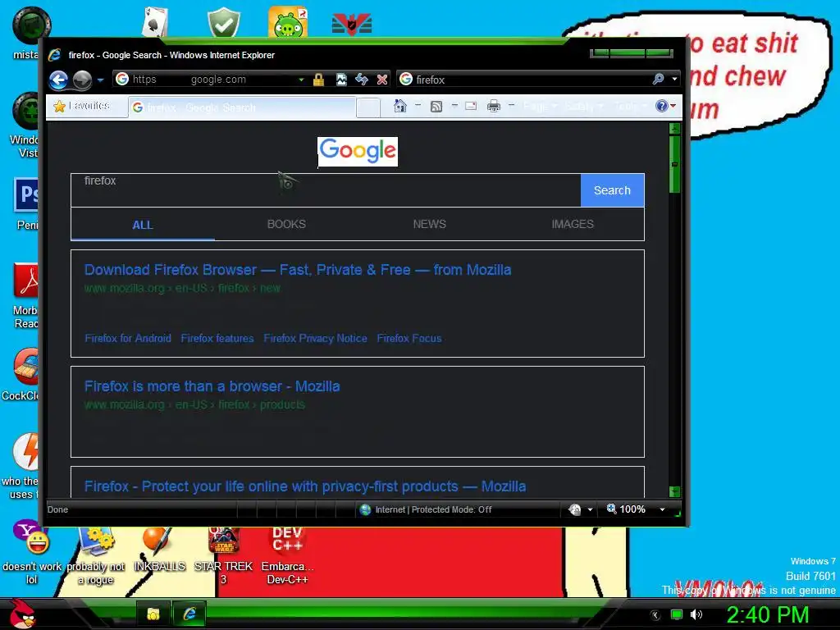Open the Page menu in command bar
The image size is (840, 630).
540,106
